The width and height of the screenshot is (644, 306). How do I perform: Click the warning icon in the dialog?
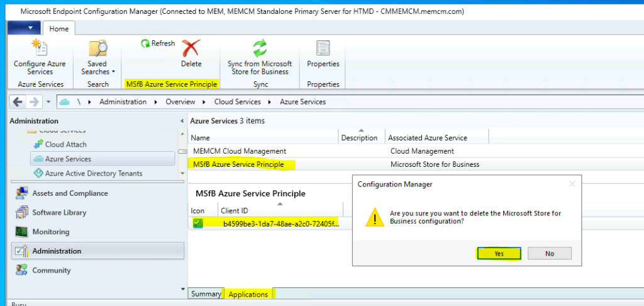[x=375, y=218]
